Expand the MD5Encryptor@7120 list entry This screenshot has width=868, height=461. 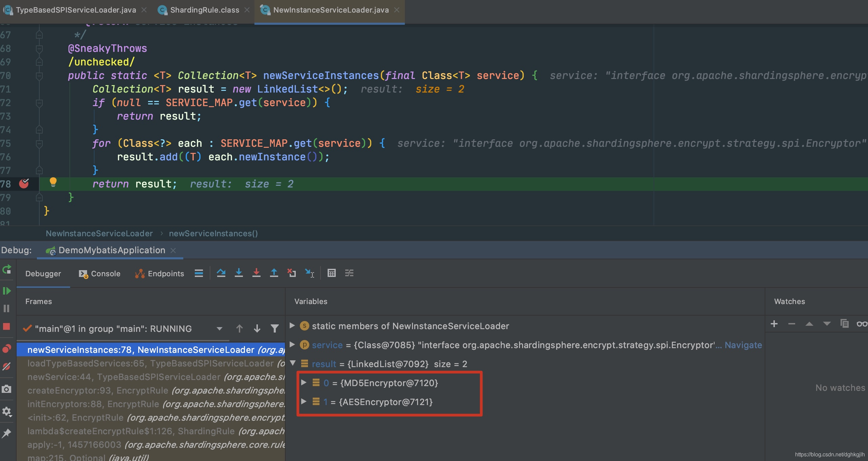click(x=304, y=382)
